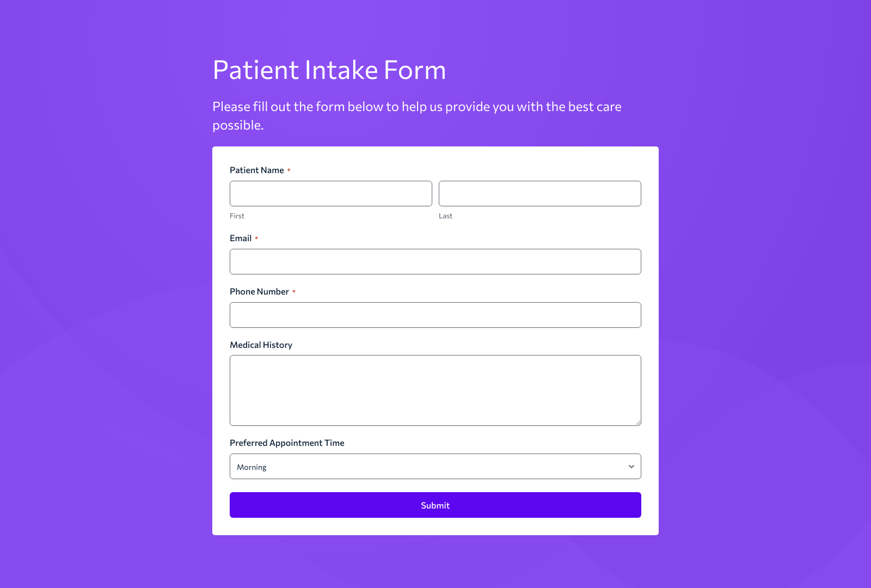Click the Phone Number input box
The height and width of the screenshot is (588, 871).
click(x=435, y=315)
